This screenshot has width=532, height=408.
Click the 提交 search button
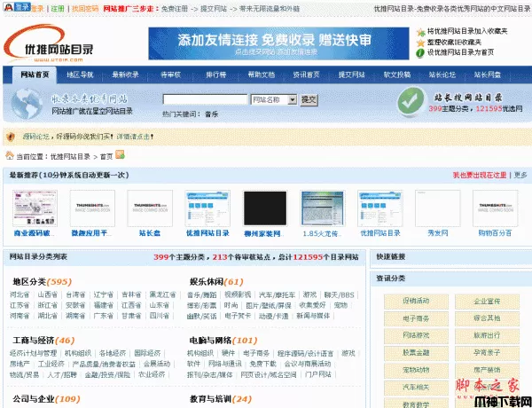point(309,100)
